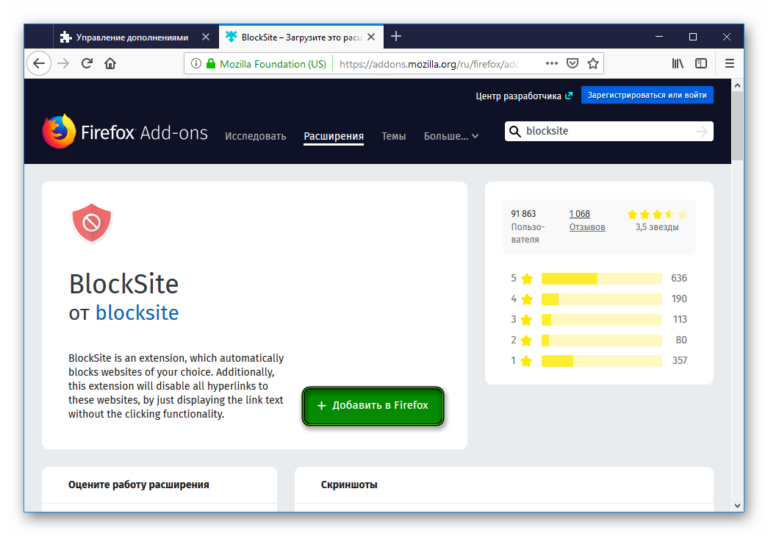Open a new tab with plus button

point(396,36)
